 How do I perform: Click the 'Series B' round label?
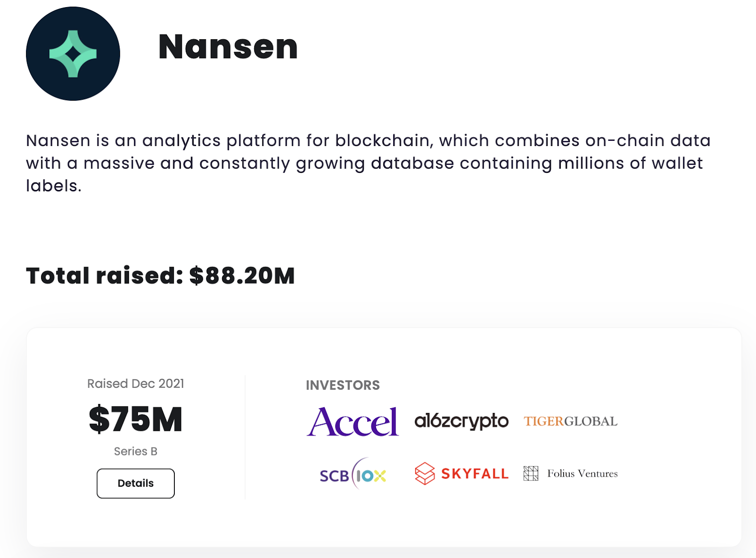point(136,451)
